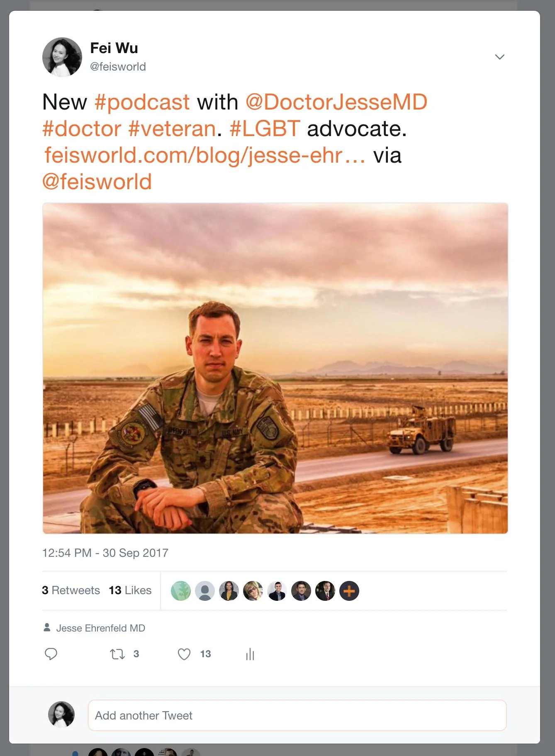This screenshot has height=756, width=555.
Task: View the 3 Retweets list
Action: pos(71,590)
